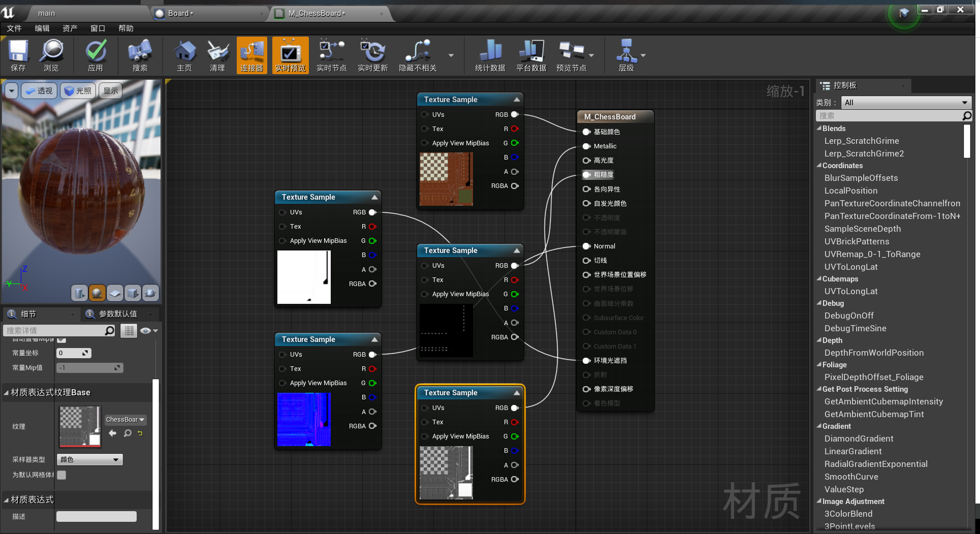Switch preview mesh to cylinder shape
Image resolution: width=980 pixels, height=534 pixels.
79,293
